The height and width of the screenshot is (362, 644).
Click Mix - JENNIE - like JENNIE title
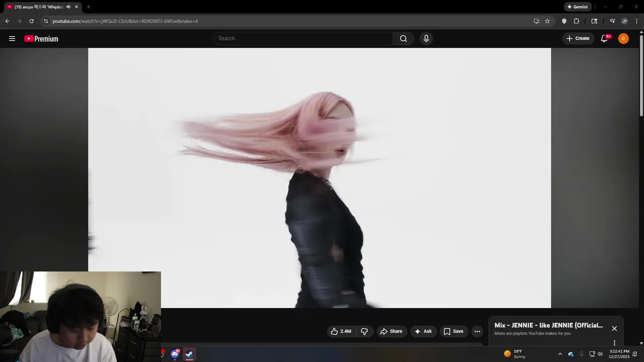pyautogui.click(x=548, y=325)
